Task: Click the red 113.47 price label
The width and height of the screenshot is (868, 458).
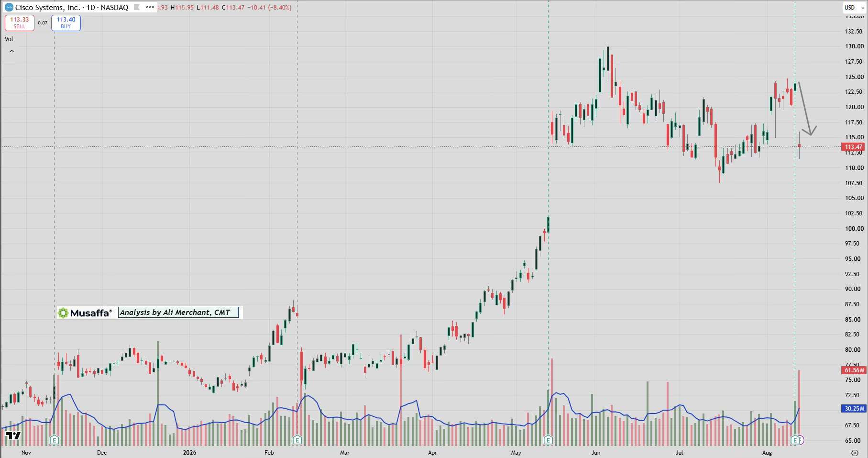Action: pyautogui.click(x=853, y=147)
